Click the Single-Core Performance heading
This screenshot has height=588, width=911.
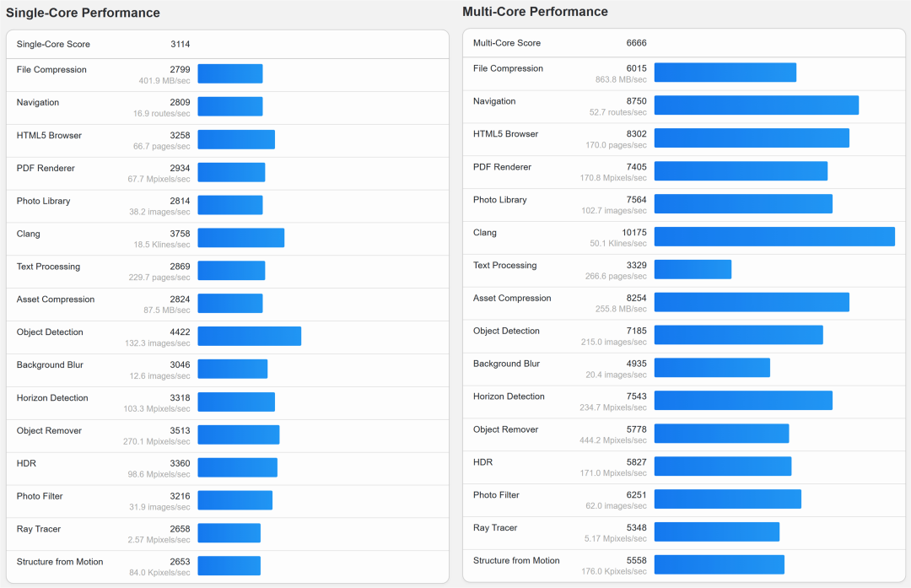83,13
